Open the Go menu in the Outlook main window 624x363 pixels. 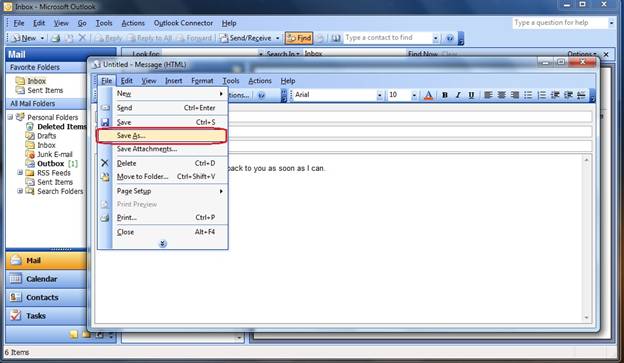[82, 23]
